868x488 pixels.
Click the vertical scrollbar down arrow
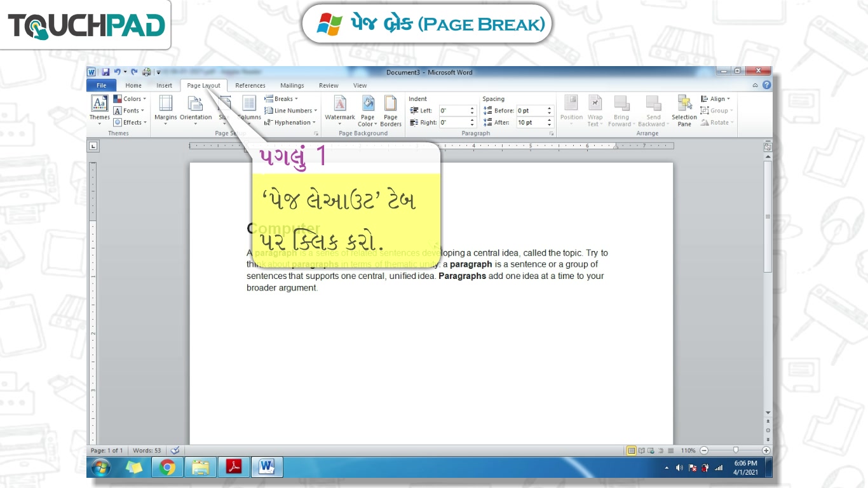[x=768, y=413]
